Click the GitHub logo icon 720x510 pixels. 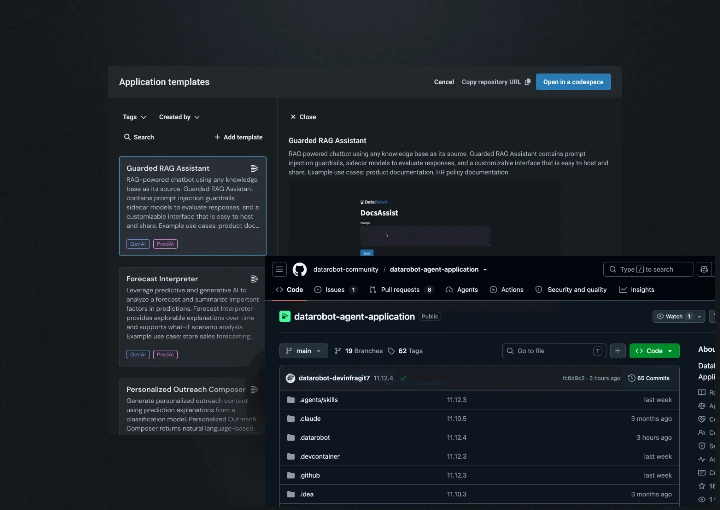[x=299, y=269]
